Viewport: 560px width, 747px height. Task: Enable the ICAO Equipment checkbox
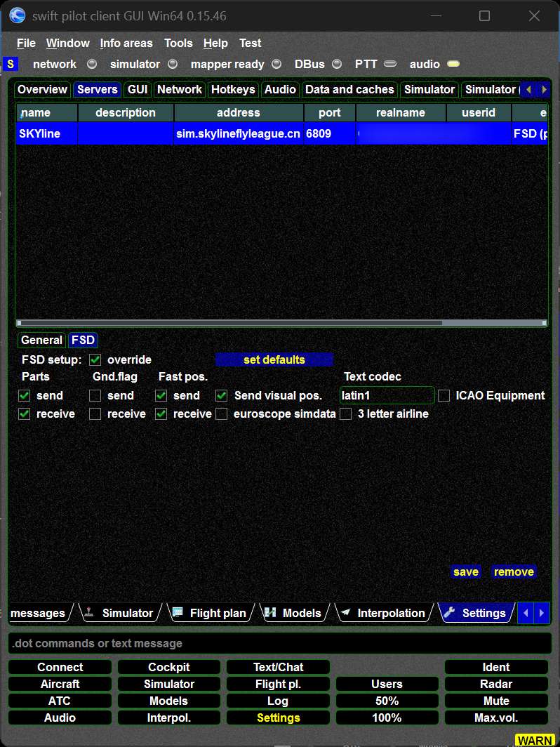444,395
